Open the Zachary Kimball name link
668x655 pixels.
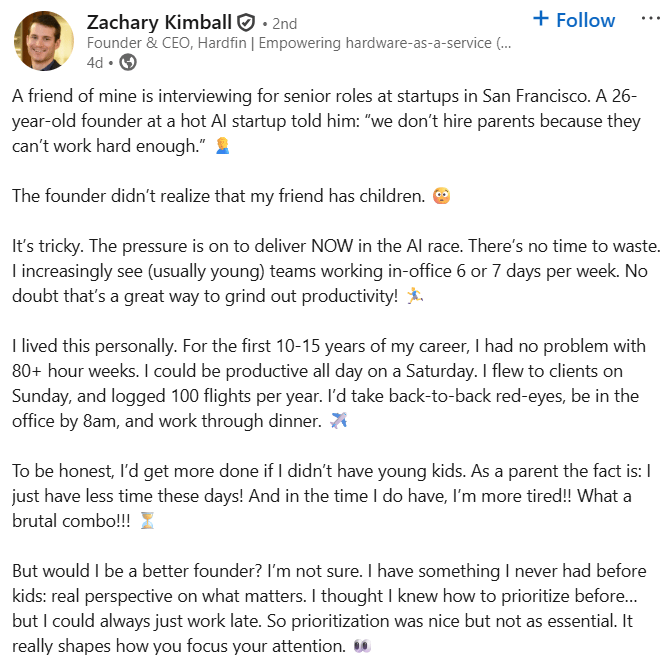tap(158, 22)
